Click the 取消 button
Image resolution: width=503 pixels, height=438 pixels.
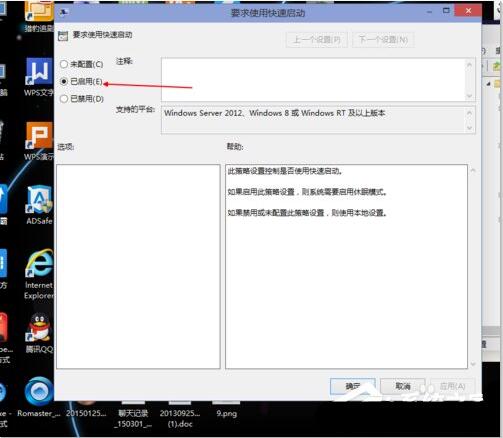pyautogui.click(x=403, y=386)
